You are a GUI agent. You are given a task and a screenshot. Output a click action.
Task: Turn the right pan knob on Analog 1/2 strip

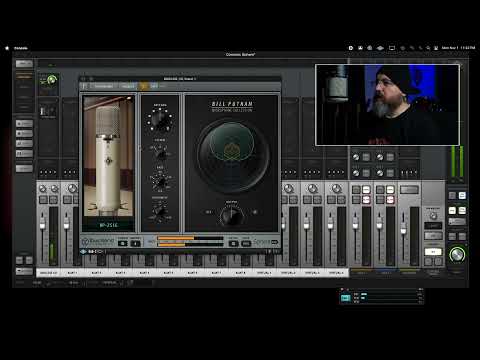point(55,189)
